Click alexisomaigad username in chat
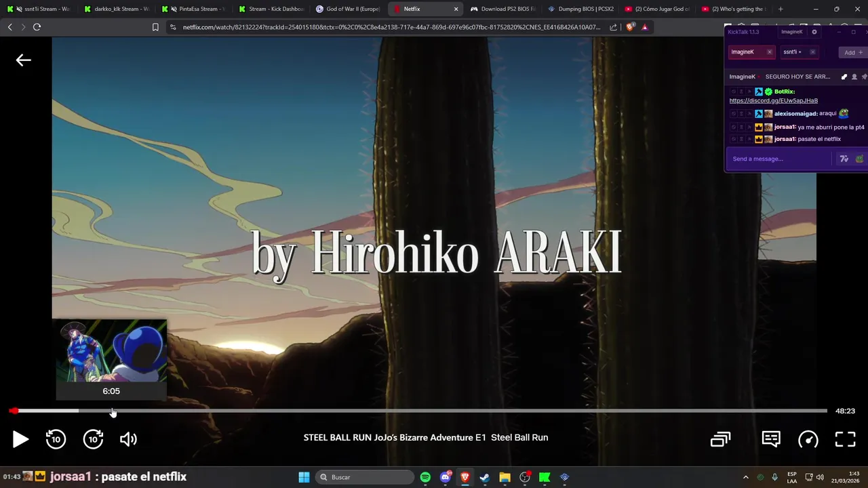 [795, 114]
